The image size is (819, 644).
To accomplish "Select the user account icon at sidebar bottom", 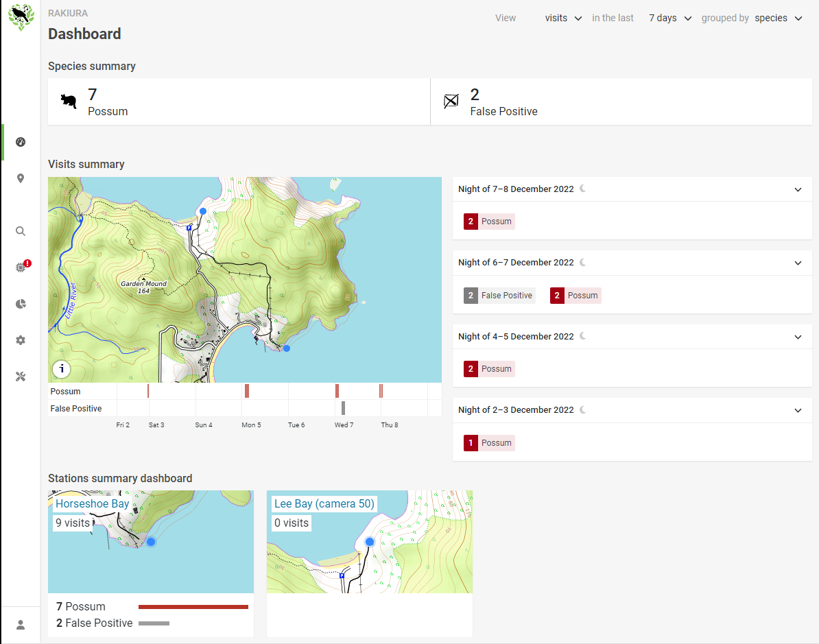I will [x=21, y=625].
